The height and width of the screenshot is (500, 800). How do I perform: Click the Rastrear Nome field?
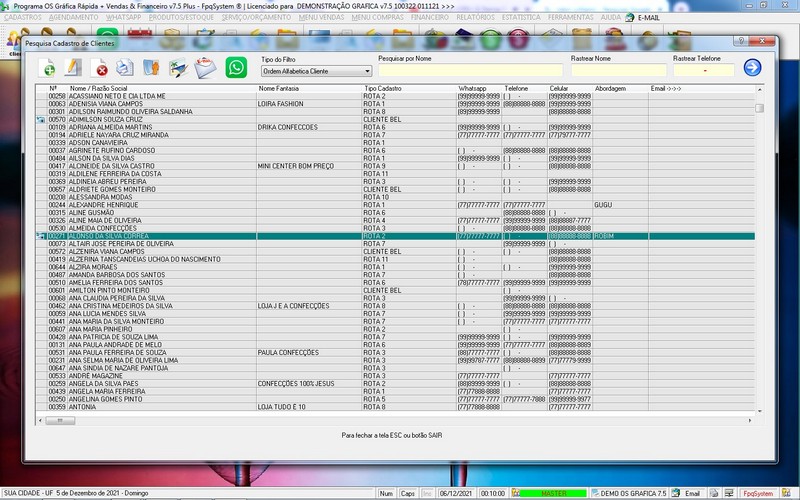[618, 70]
